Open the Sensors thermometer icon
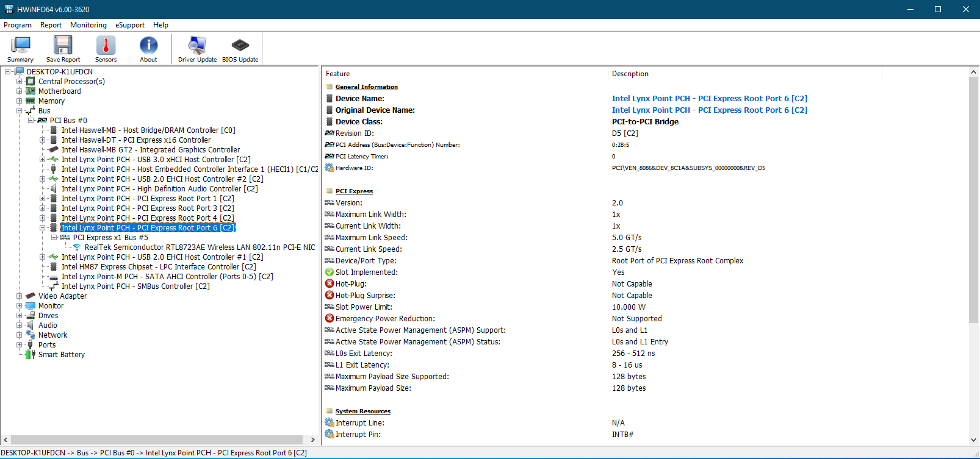980x459 pixels. [x=106, y=45]
